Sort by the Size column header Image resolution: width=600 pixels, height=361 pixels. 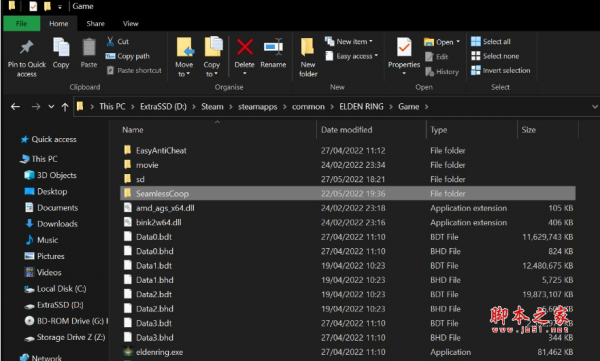[x=528, y=130]
